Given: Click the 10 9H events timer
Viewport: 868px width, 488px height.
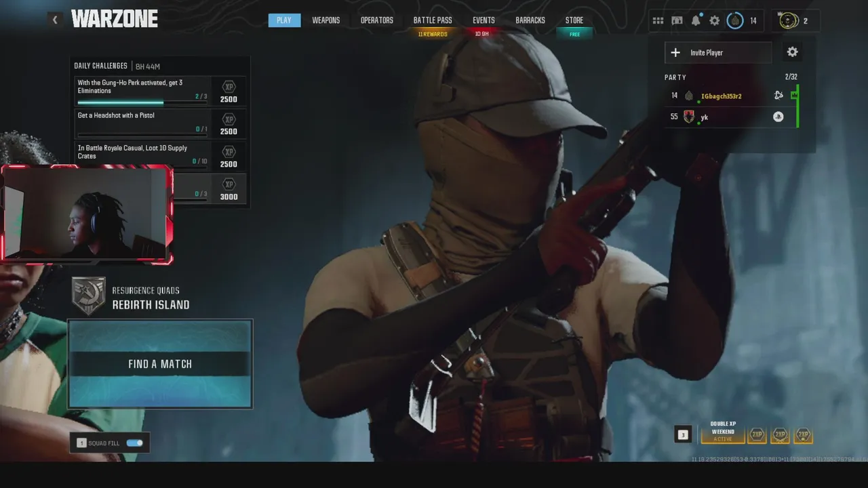Looking at the screenshot, I should click(482, 34).
